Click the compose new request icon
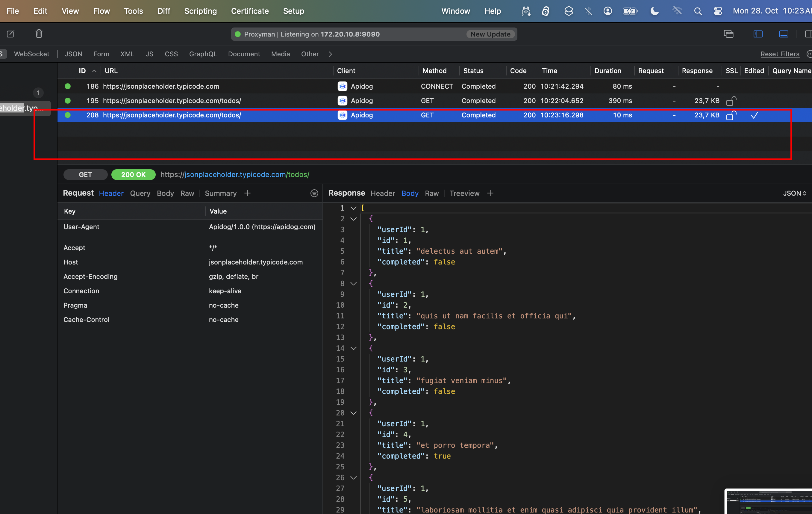The image size is (812, 514). pyautogui.click(x=10, y=34)
